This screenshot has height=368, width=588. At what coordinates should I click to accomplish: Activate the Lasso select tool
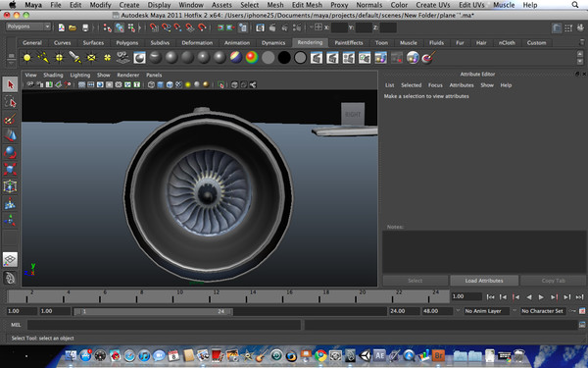click(10, 102)
